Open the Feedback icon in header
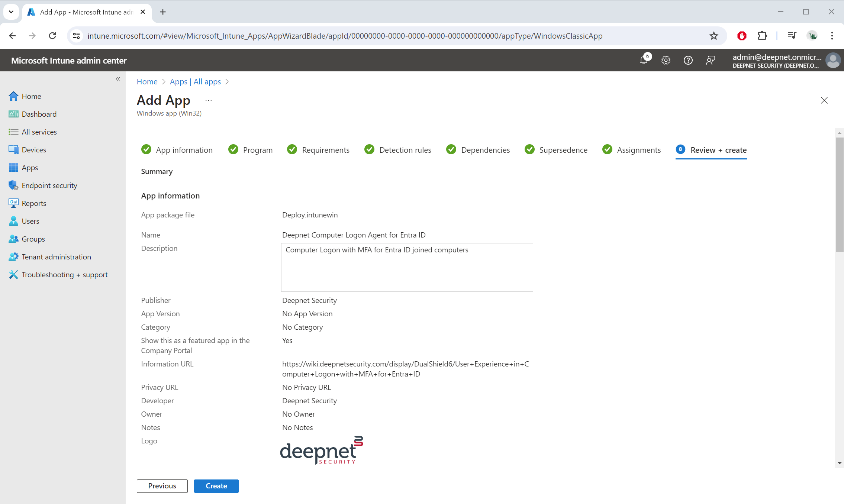 click(x=710, y=60)
